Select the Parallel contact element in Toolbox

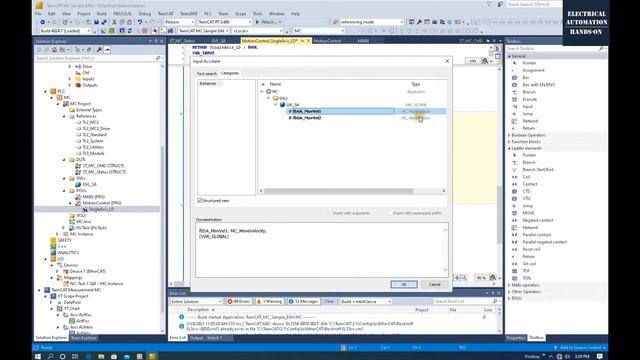(x=536, y=235)
